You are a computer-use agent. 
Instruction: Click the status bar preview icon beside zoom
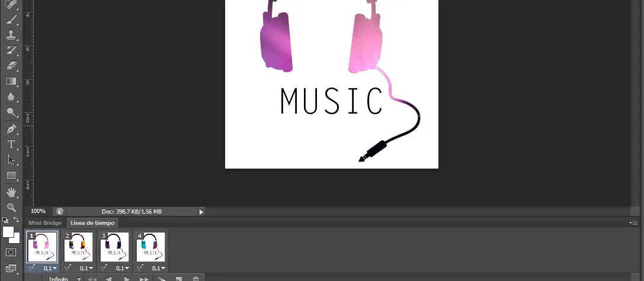tap(60, 212)
